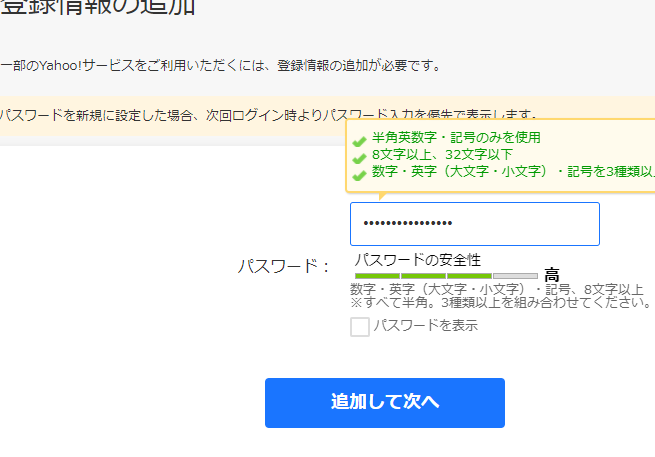Click the green checkmark beside 8文字以上、32文字以下
The image size is (655, 457).
(359, 157)
